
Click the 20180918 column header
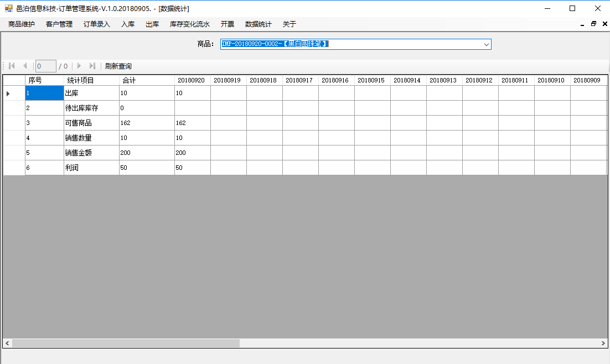click(264, 80)
